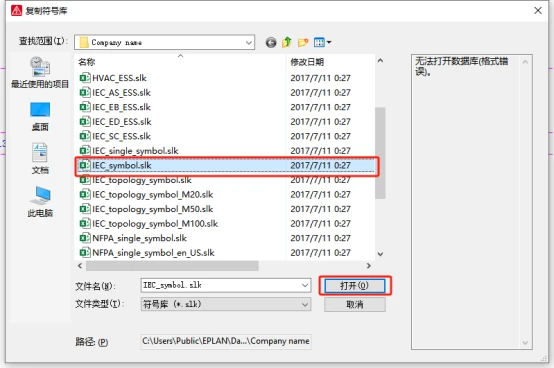Select file name HVAC_ESS.slk
The width and height of the screenshot is (554, 368).
pos(119,78)
